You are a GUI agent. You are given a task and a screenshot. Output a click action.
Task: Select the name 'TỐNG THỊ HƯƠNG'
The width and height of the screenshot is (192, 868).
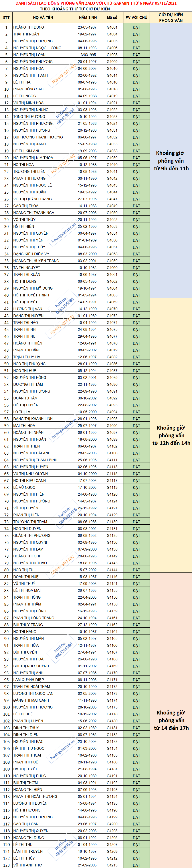29,117
